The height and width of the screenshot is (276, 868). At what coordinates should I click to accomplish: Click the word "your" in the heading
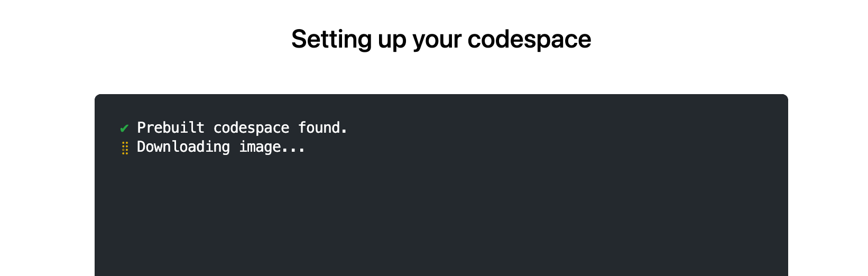436,39
